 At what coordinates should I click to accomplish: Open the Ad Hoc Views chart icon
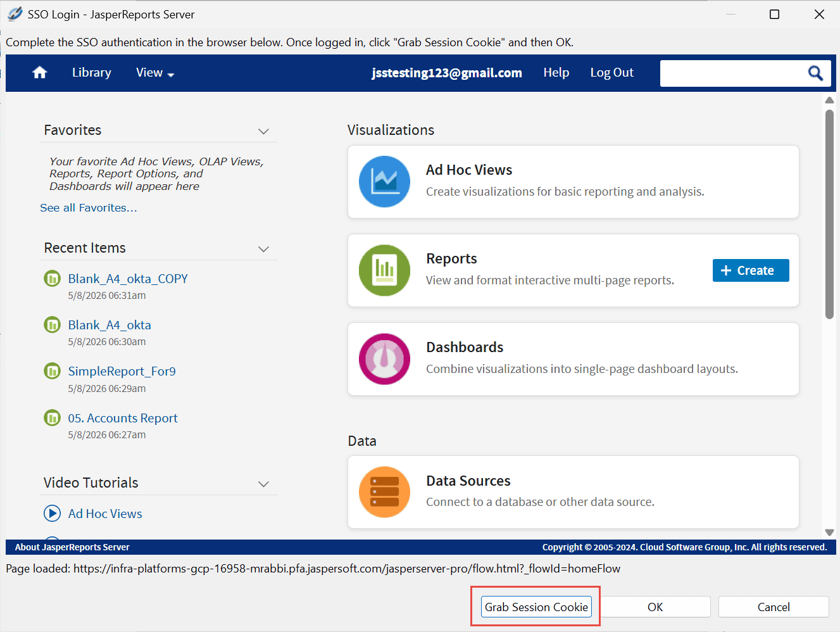point(385,182)
